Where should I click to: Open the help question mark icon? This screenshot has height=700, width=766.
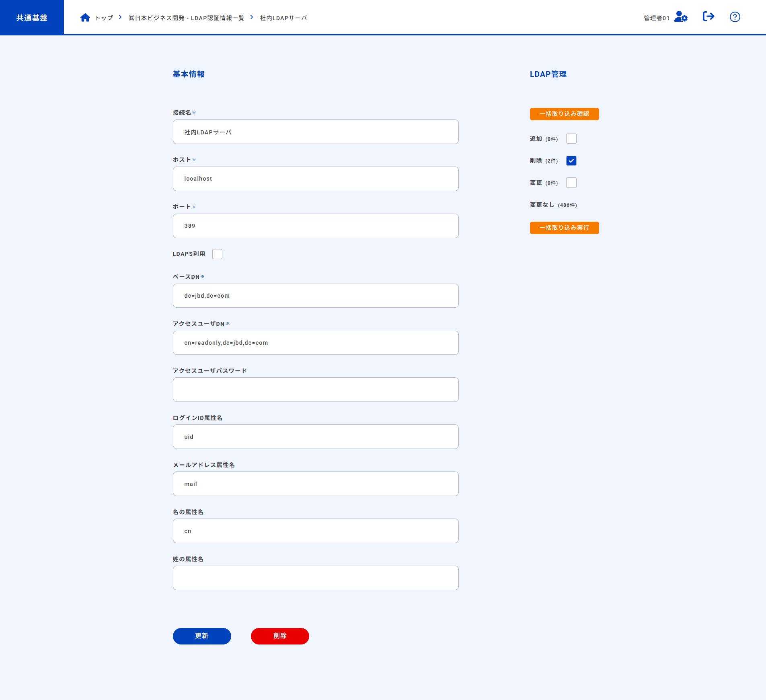click(x=735, y=17)
